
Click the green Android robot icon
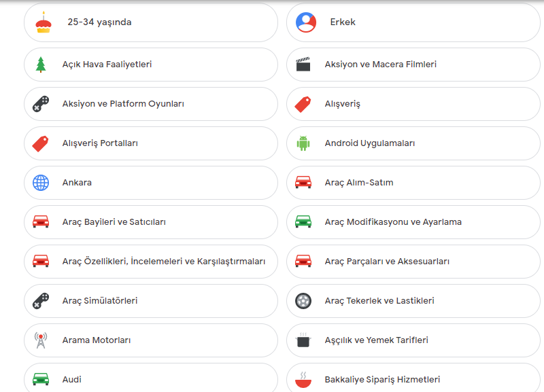tap(303, 143)
